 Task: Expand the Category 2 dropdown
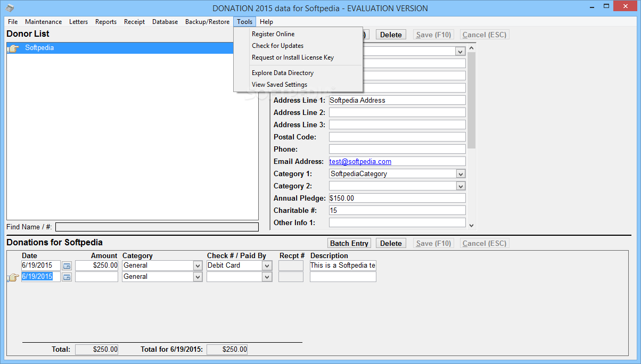point(461,186)
